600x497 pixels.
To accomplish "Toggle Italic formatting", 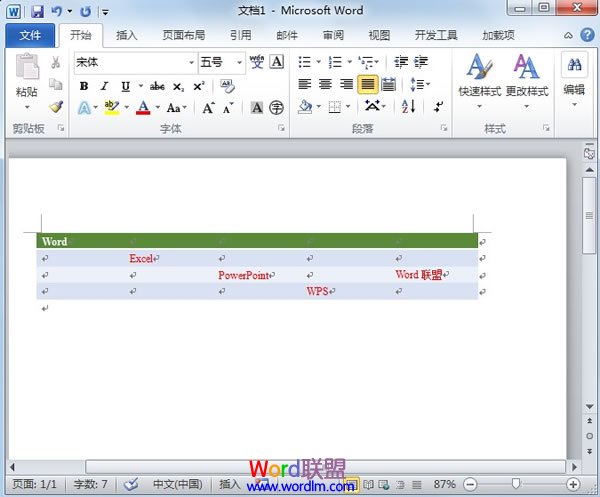I will [104, 86].
